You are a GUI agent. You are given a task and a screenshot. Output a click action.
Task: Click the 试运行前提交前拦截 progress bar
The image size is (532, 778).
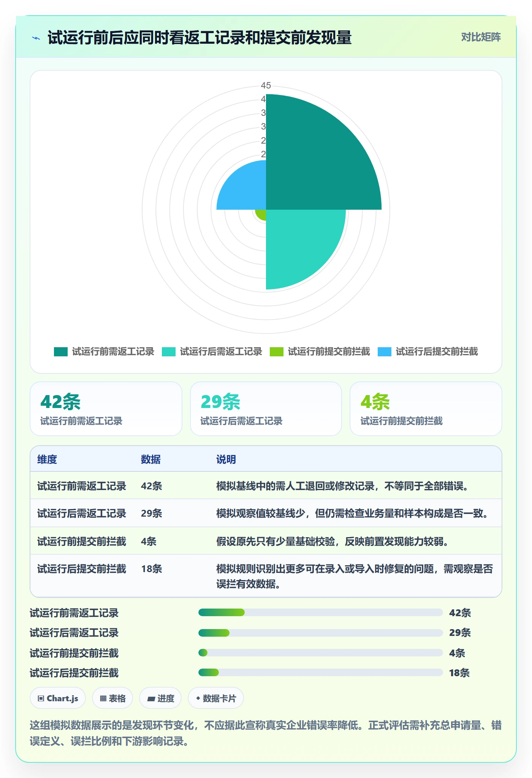pos(321,653)
